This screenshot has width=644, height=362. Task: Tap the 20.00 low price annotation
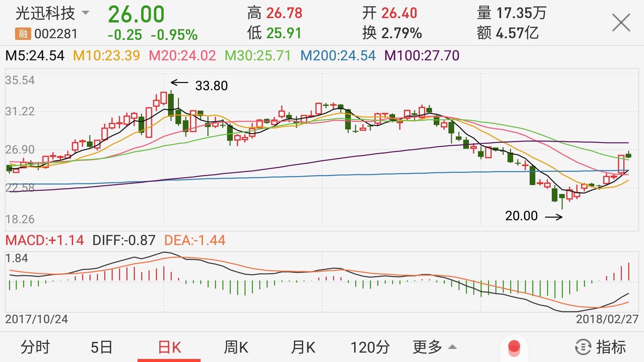click(x=521, y=216)
